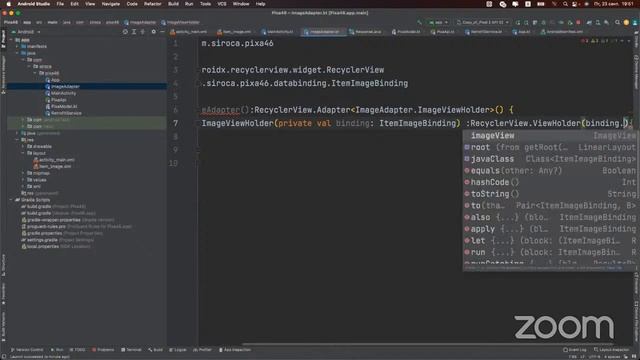This screenshot has width=640, height=360.
Task: Switch to the item_image.xml editor tab
Action: click(234, 32)
